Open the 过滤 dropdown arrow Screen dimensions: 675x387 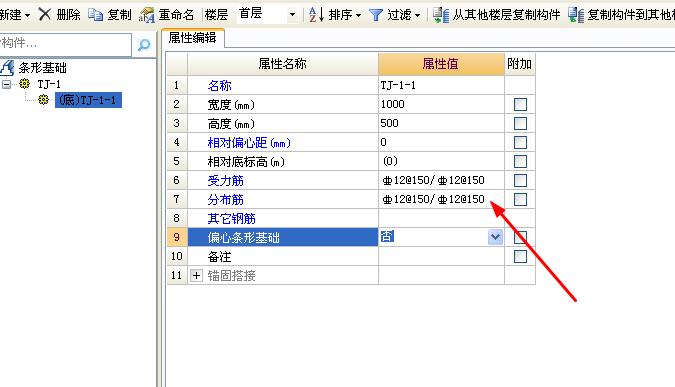click(x=417, y=15)
